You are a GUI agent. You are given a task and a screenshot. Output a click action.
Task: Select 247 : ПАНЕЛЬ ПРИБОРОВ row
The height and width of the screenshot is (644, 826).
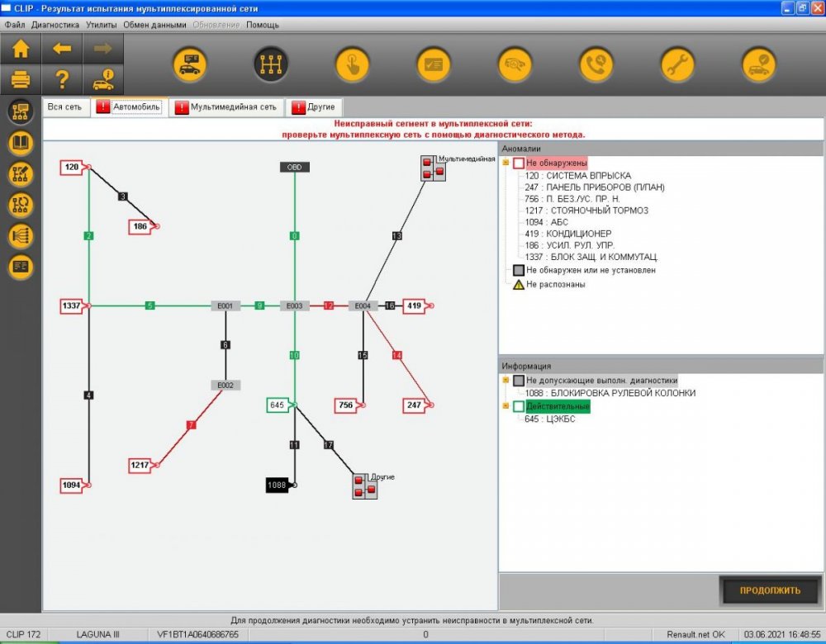pos(594,187)
